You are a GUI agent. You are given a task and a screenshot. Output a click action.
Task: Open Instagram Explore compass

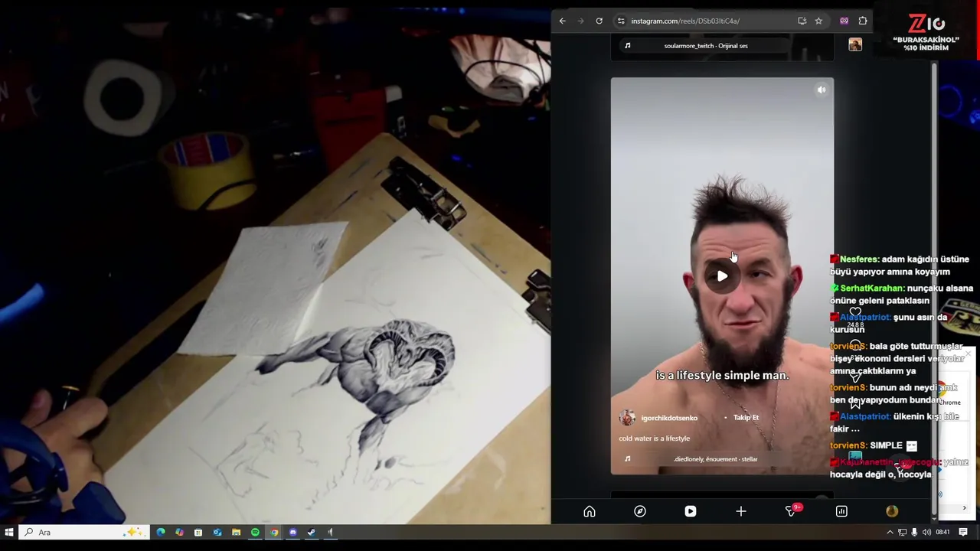coord(640,511)
